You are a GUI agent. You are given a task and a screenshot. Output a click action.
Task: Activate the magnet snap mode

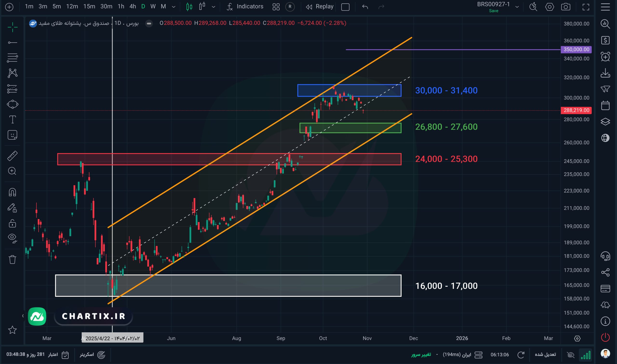[12, 192]
